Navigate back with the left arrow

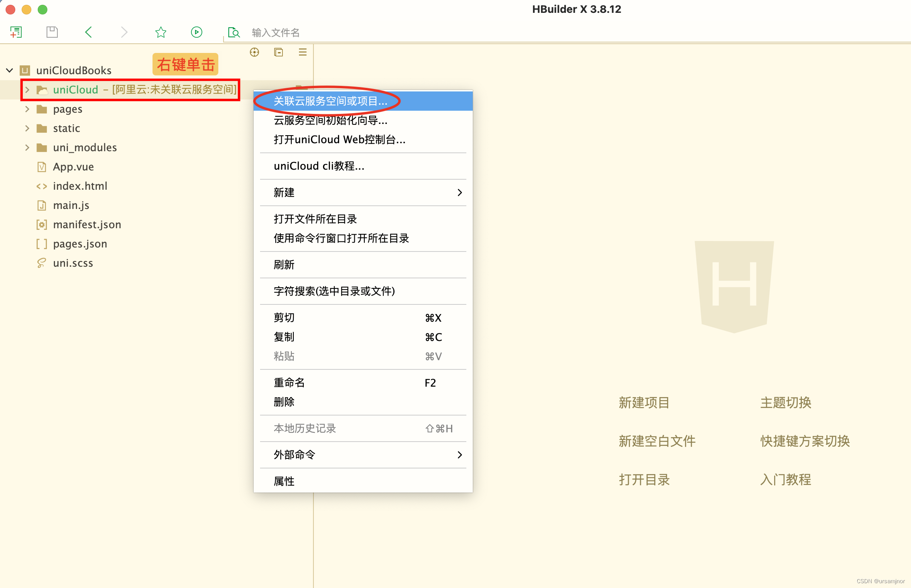point(89,32)
